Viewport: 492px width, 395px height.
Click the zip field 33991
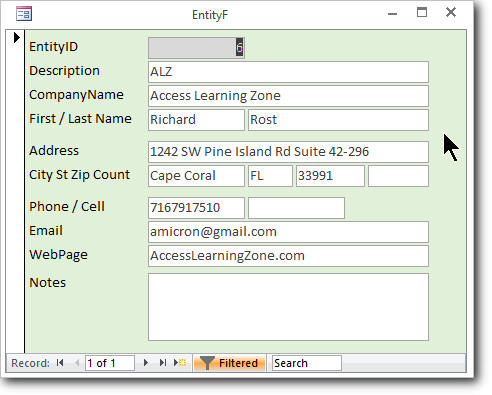point(330,176)
